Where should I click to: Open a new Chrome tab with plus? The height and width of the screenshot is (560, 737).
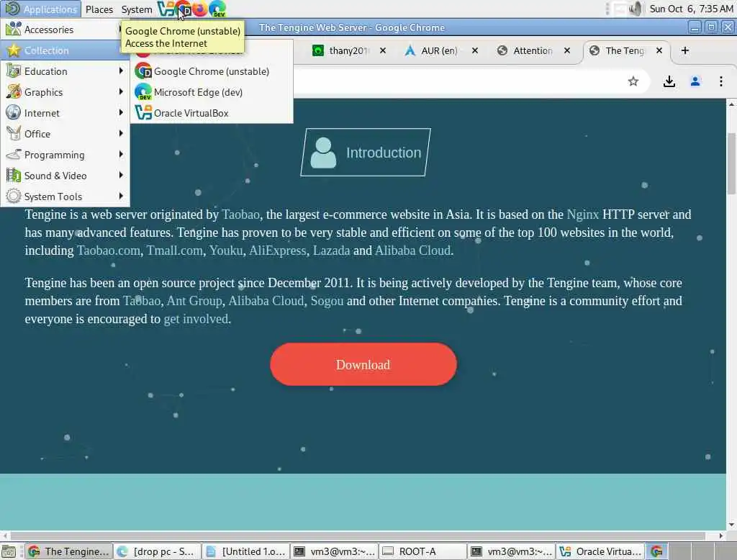coord(685,50)
